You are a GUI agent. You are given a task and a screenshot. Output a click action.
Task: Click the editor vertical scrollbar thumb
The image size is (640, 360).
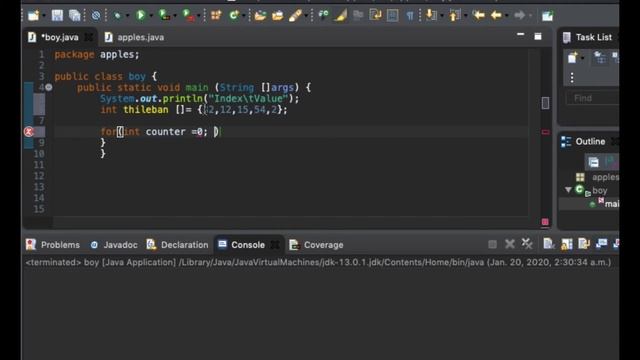pos(545,103)
